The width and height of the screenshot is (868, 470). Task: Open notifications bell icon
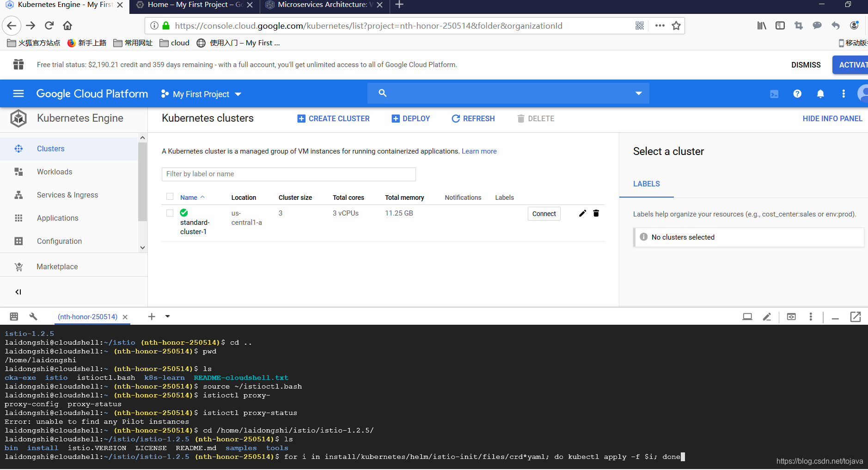(x=820, y=94)
